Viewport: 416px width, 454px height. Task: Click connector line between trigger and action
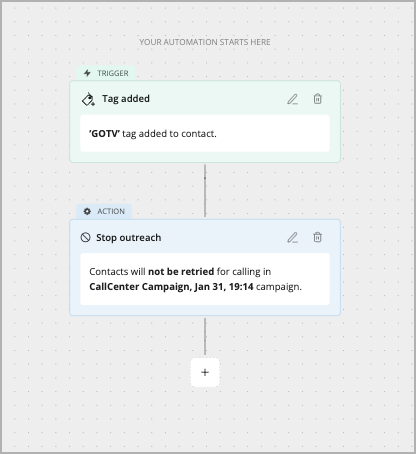[205, 191]
